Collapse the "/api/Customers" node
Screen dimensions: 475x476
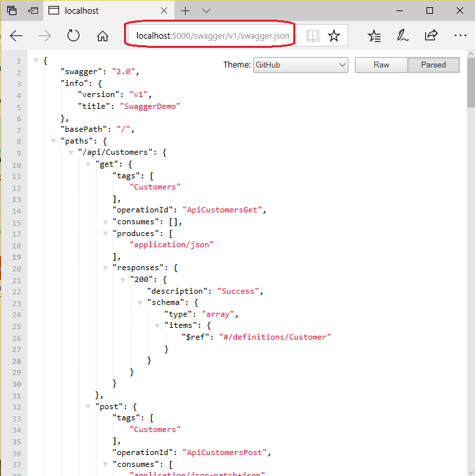72,153
